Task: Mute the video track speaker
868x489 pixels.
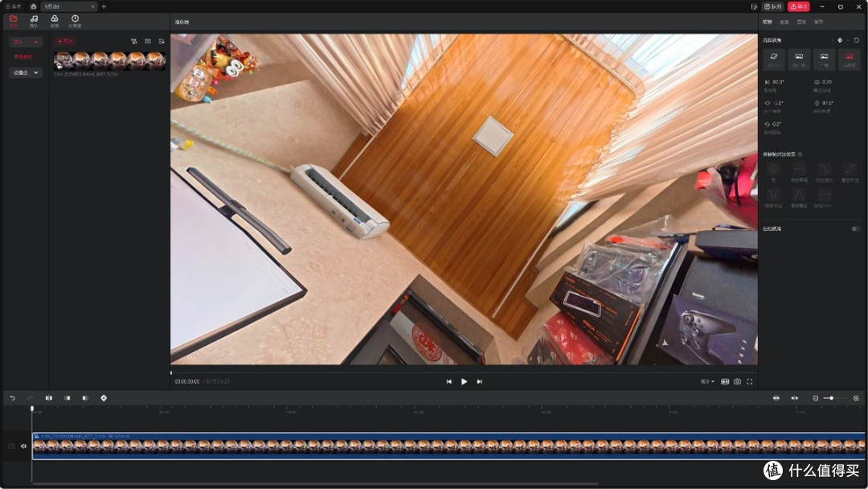Action: pos(24,446)
